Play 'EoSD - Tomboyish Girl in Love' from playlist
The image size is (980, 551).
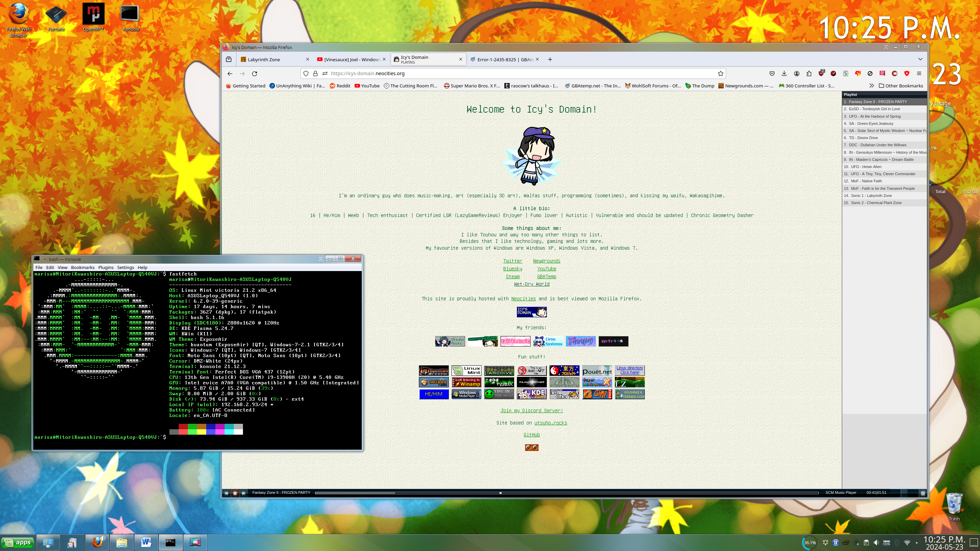point(884,109)
